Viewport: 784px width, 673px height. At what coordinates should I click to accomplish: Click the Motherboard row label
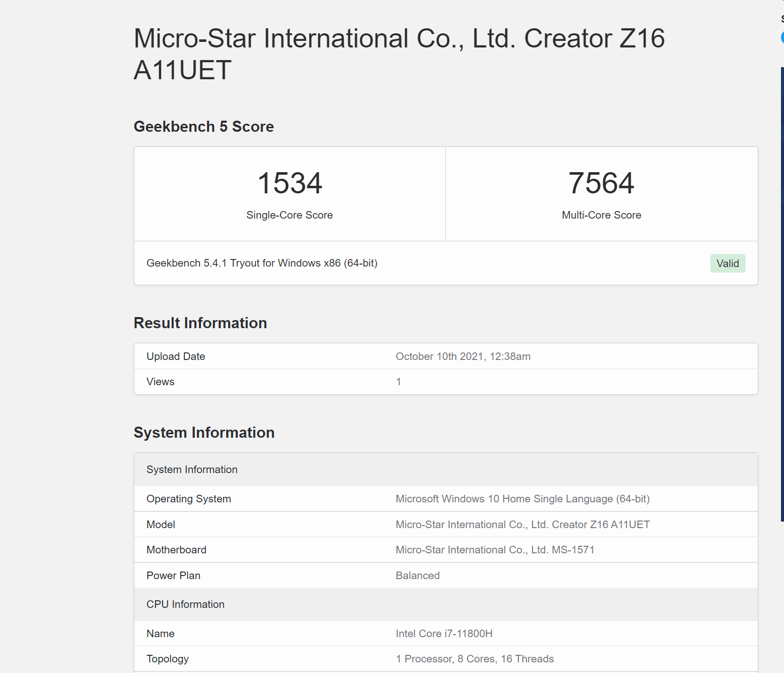pos(176,550)
